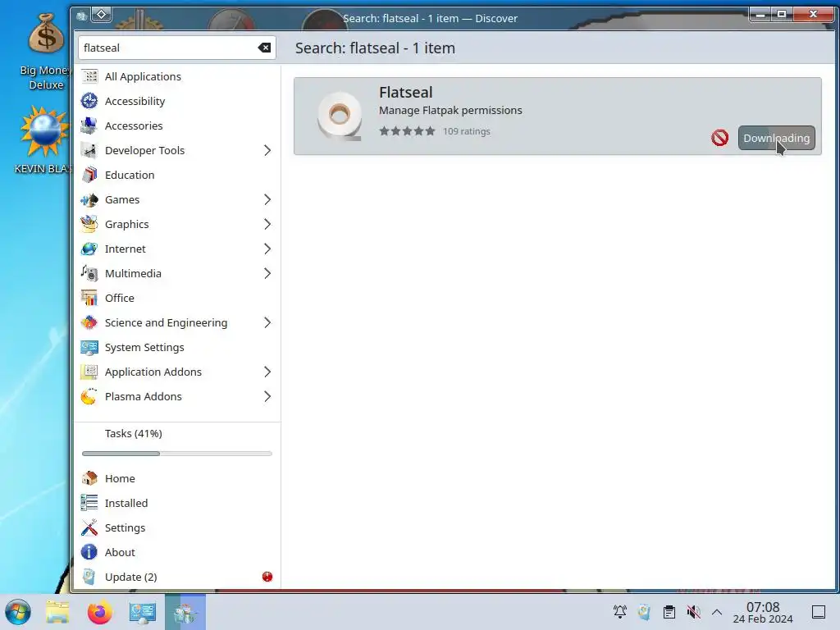Image resolution: width=840 pixels, height=630 pixels.
Task: Click the Games category icon
Action: 89,200
